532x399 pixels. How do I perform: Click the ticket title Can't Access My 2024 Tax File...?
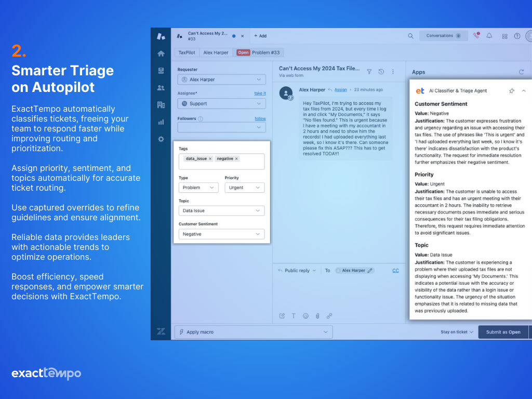(x=320, y=69)
